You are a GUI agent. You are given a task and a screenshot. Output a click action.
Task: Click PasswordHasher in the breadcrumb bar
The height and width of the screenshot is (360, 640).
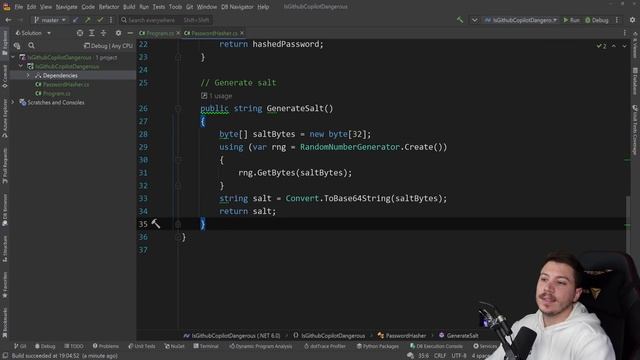(x=402, y=336)
